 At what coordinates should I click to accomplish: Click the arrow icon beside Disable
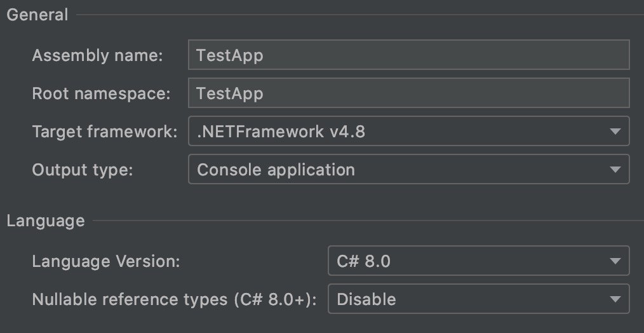614,299
